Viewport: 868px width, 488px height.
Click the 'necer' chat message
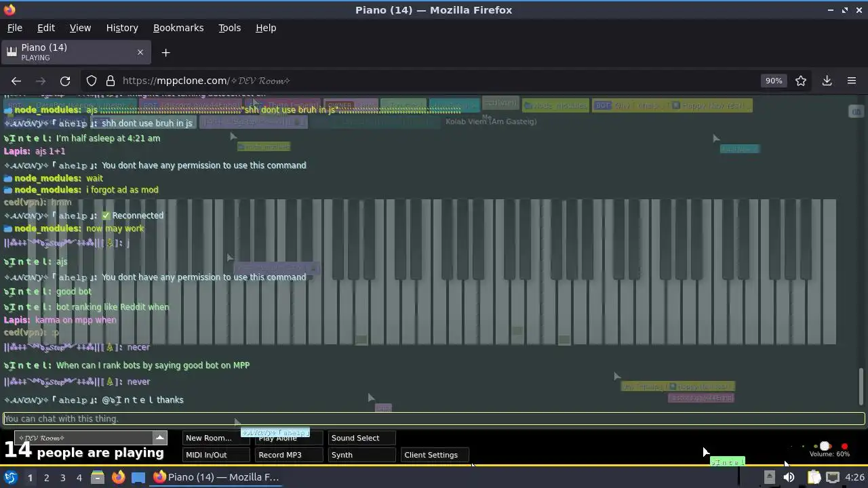pos(138,347)
